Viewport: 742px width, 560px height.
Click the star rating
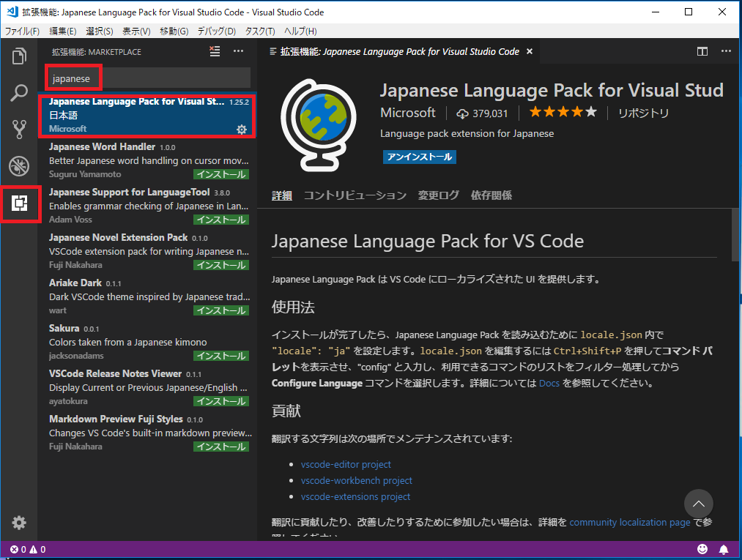click(563, 112)
